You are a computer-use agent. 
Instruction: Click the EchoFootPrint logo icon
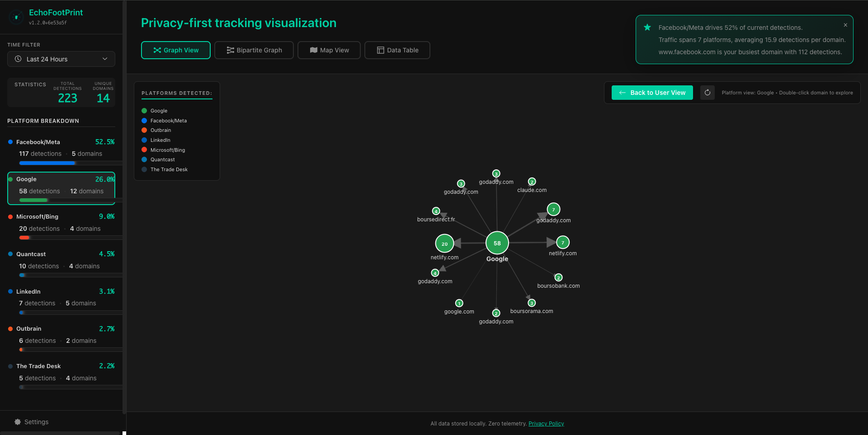click(x=16, y=17)
